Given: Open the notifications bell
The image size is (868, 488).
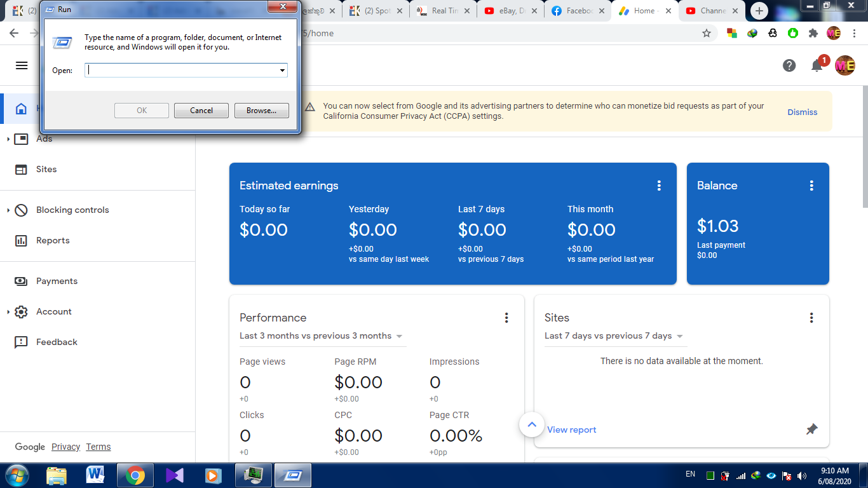Looking at the screenshot, I should pyautogui.click(x=817, y=65).
